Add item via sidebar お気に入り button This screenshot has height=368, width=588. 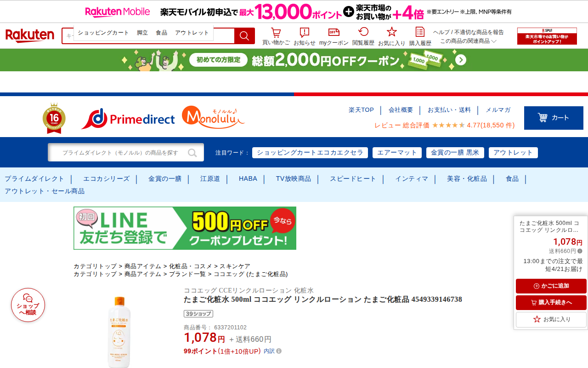tap(551, 319)
